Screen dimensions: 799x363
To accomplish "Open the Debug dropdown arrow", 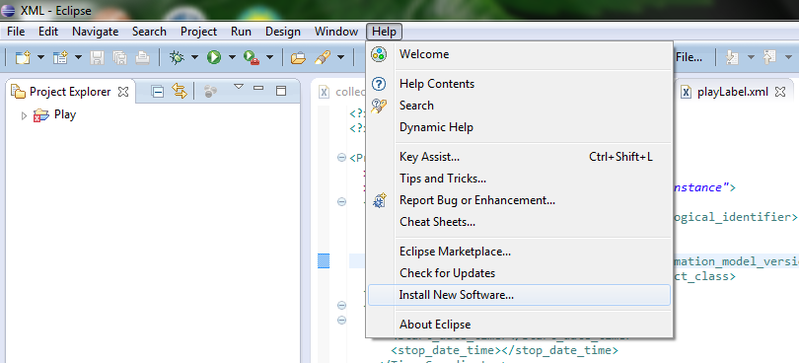I will [195, 58].
